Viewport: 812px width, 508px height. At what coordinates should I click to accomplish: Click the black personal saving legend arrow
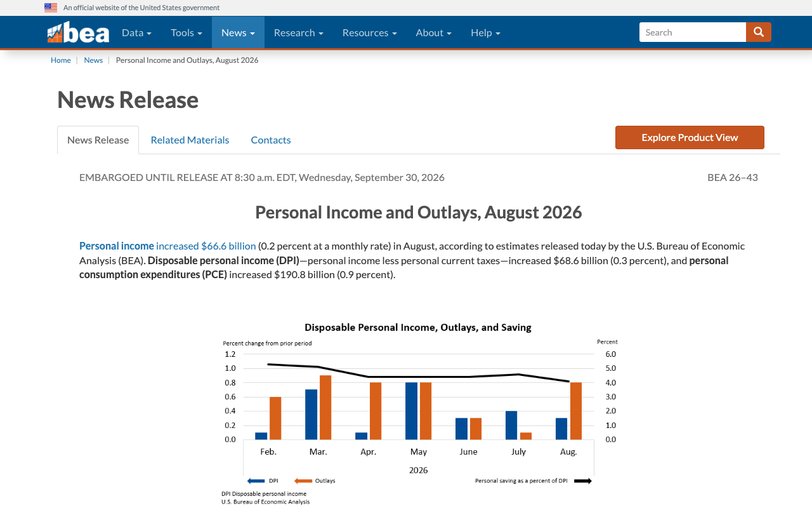pos(583,481)
